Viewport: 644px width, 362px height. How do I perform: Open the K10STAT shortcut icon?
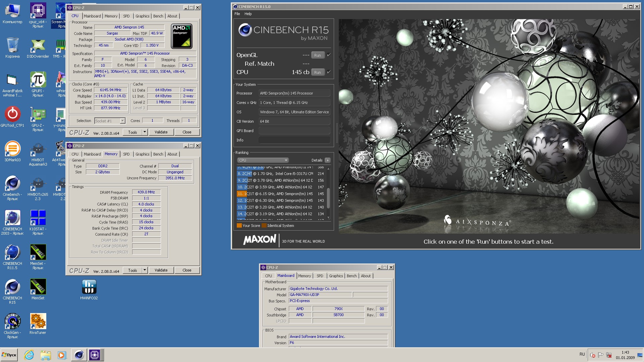[38, 223]
